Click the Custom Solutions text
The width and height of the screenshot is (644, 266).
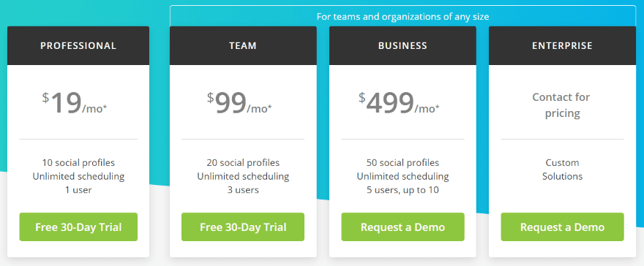click(562, 170)
